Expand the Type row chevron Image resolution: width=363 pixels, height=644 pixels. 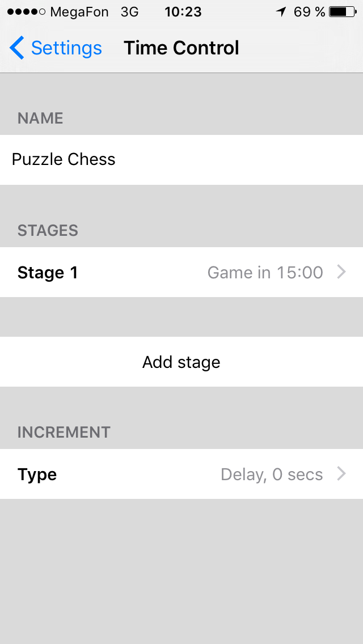click(x=341, y=474)
